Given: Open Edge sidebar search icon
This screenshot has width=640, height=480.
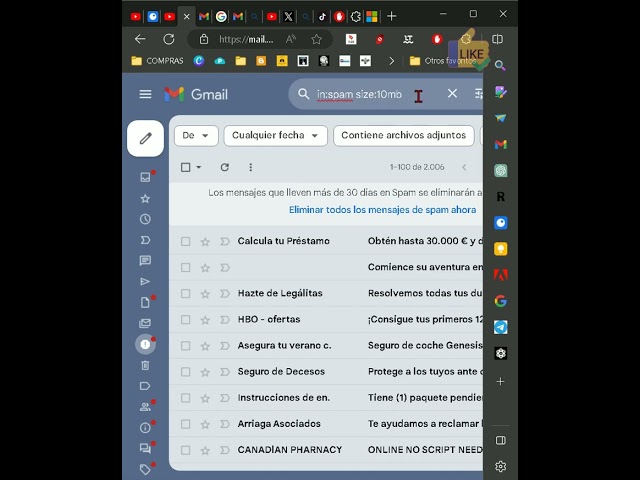Looking at the screenshot, I should pyautogui.click(x=500, y=65).
